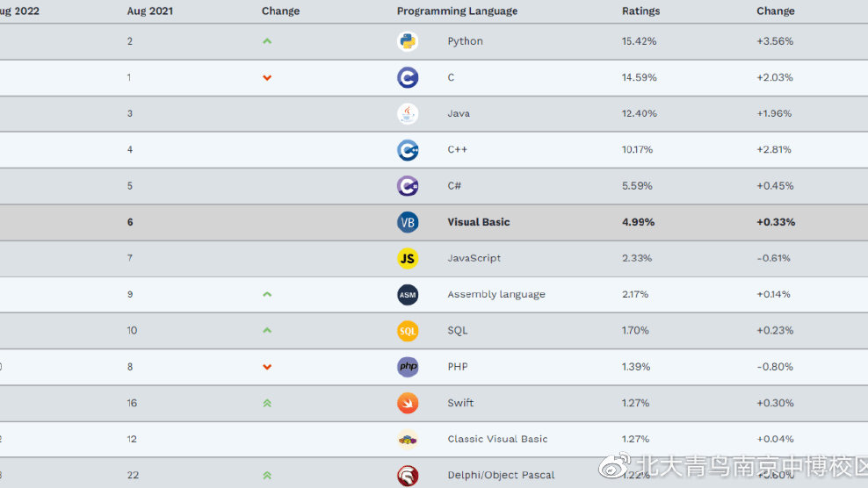
Task: Click the purple PHP logo icon
Action: coord(408,367)
